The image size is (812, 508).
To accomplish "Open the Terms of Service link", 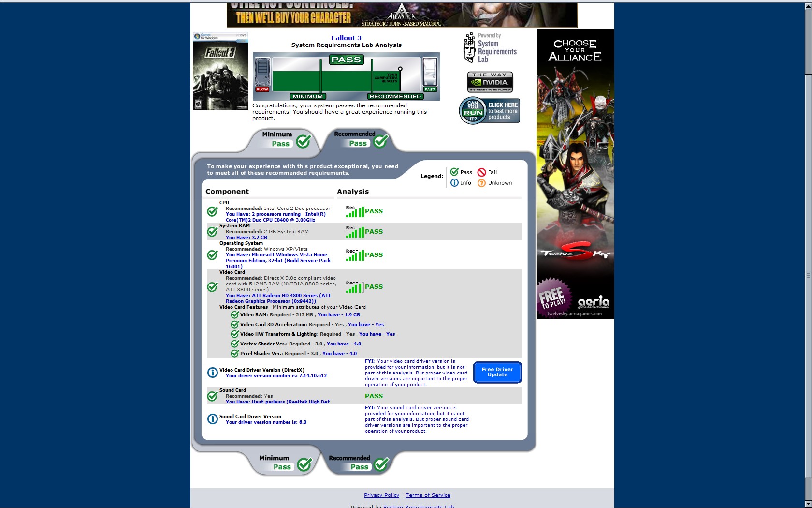I will [428, 495].
